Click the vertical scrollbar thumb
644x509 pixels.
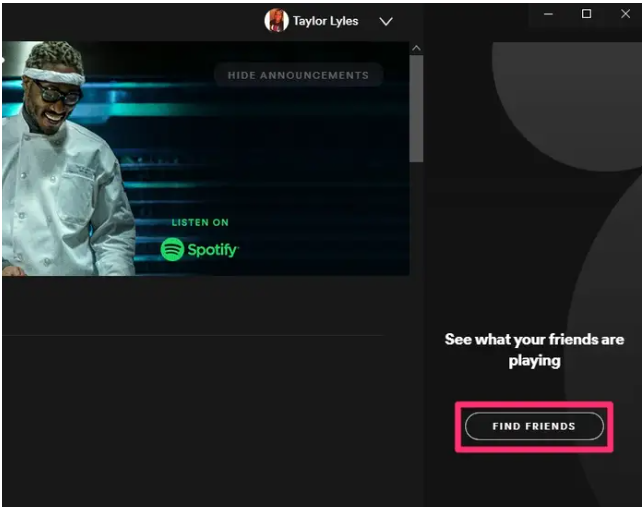416,108
